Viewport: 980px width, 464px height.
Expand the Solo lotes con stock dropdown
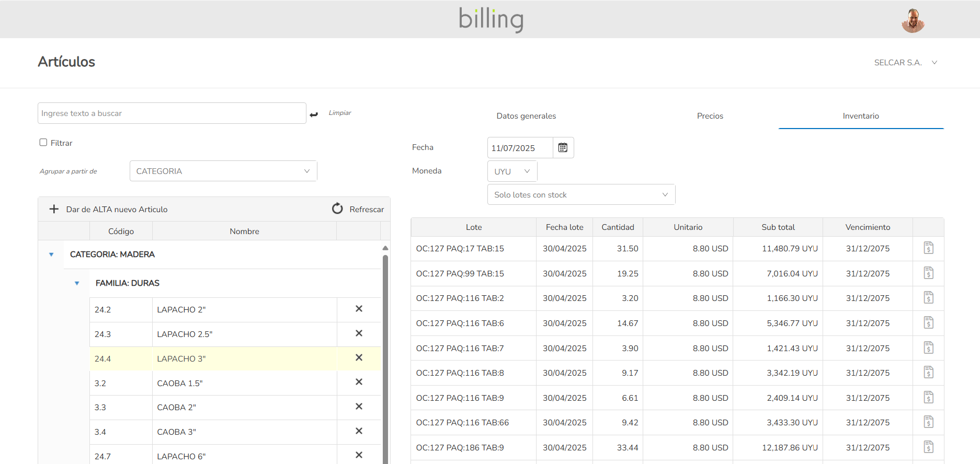tap(581, 194)
